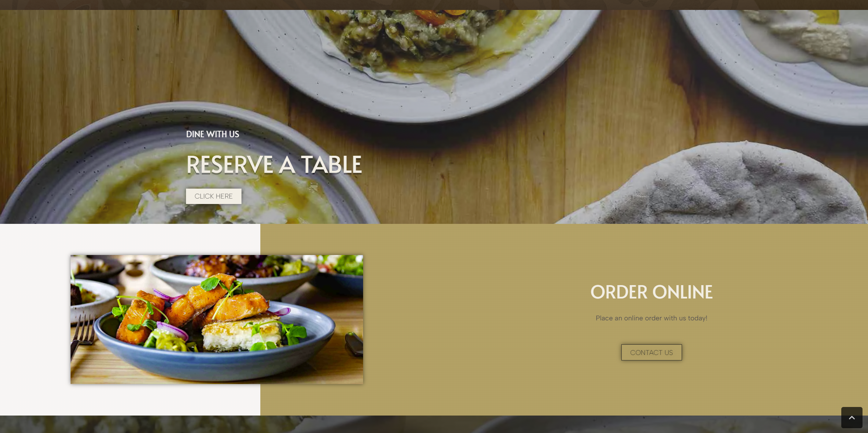
Task: Select the salmon dish photo
Action: tap(216, 319)
